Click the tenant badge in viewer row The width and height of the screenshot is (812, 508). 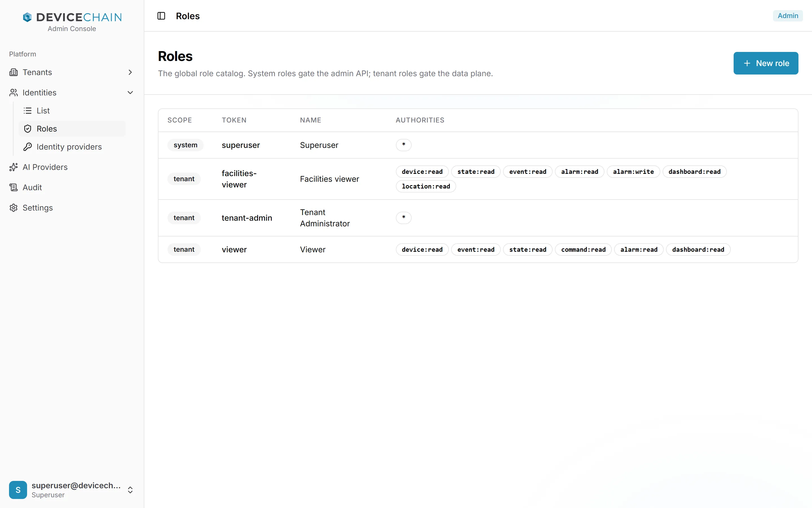click(x=184, y=250)
